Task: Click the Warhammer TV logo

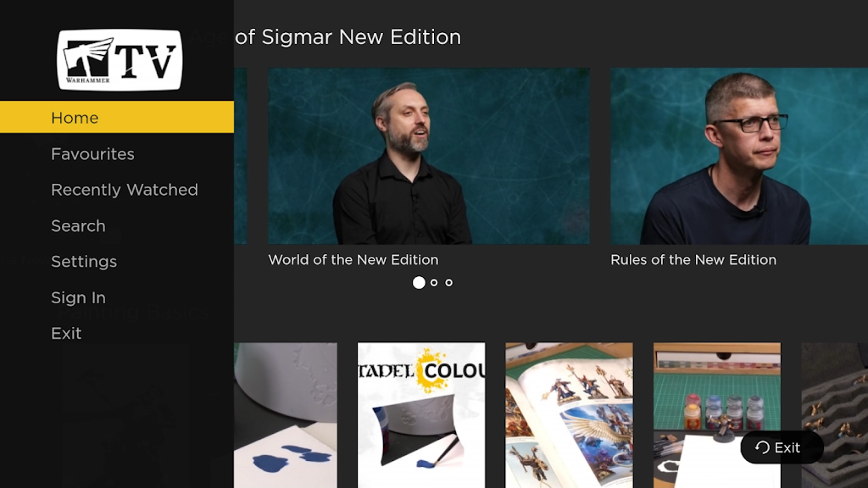Action: (120, 60)
